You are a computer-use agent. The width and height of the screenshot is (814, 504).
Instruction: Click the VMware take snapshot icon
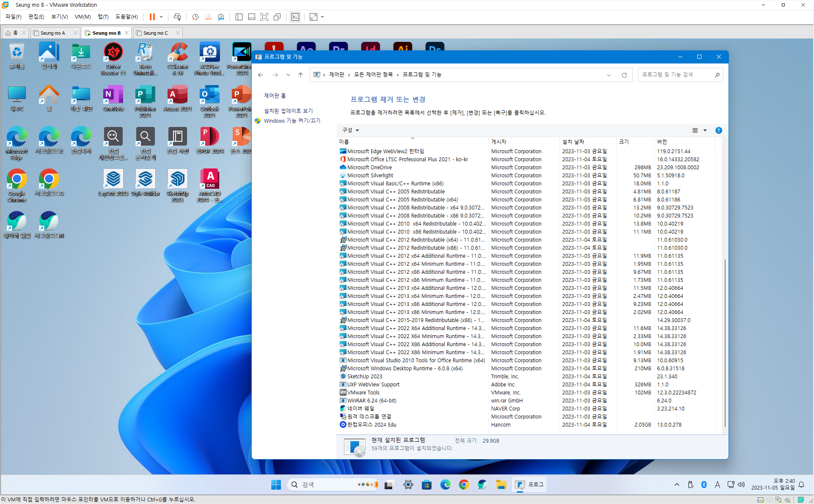195,17
